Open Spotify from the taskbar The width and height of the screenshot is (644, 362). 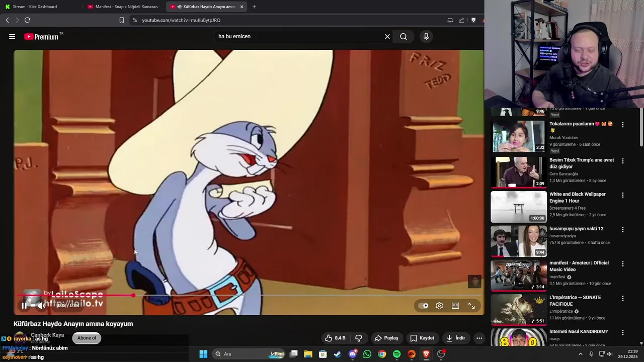pos(397,354)
